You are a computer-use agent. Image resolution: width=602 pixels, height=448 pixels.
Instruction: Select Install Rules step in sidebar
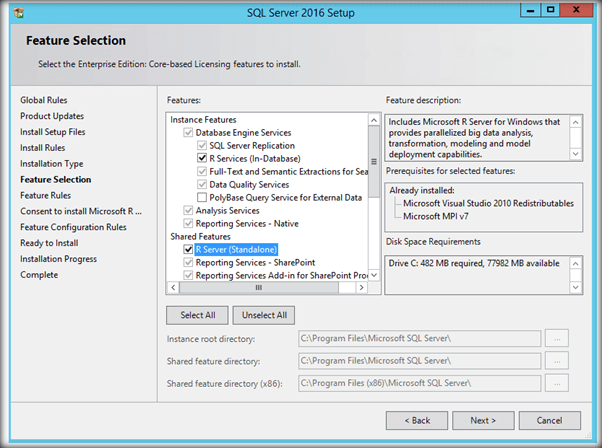click(x=43, y=148)
